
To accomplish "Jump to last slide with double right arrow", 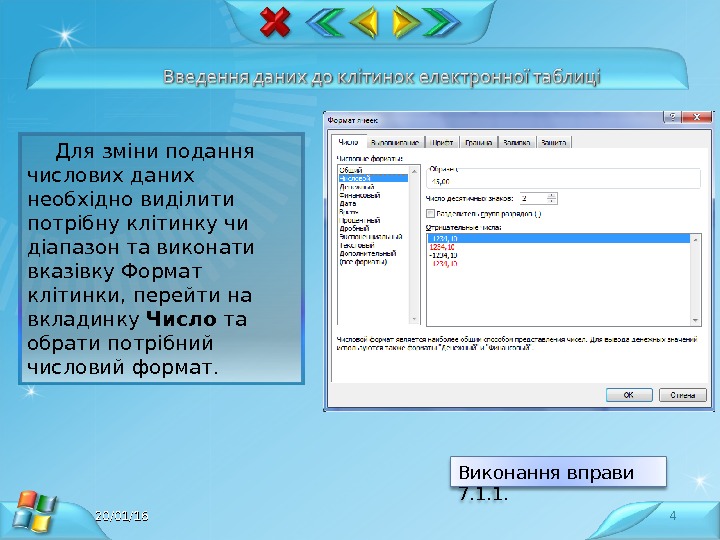I will [x=441, y=22].
